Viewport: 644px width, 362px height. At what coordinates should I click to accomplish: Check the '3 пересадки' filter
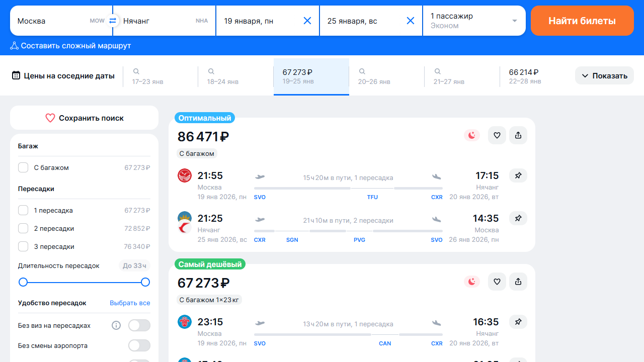point(23,246)
